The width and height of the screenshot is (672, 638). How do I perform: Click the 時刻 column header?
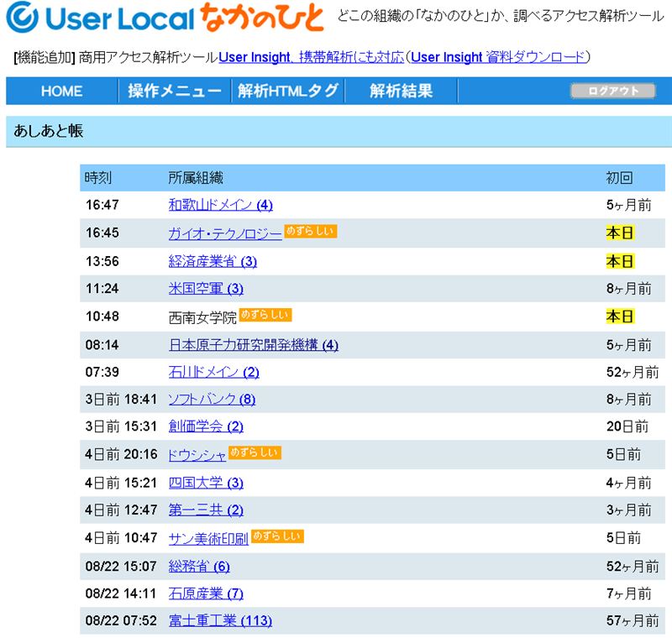98,178
